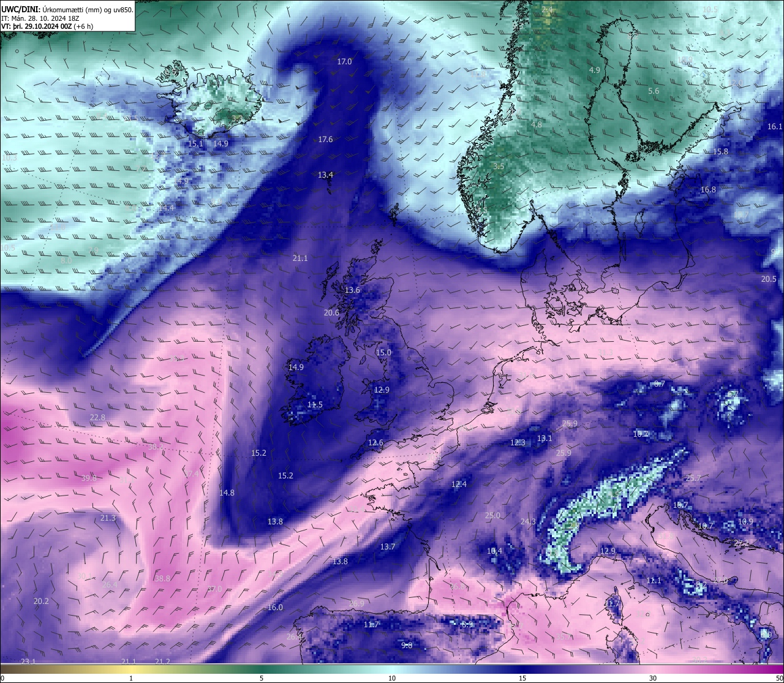
Task: Click the 30 tick on the color scale
Action: (x=653, y=677)
